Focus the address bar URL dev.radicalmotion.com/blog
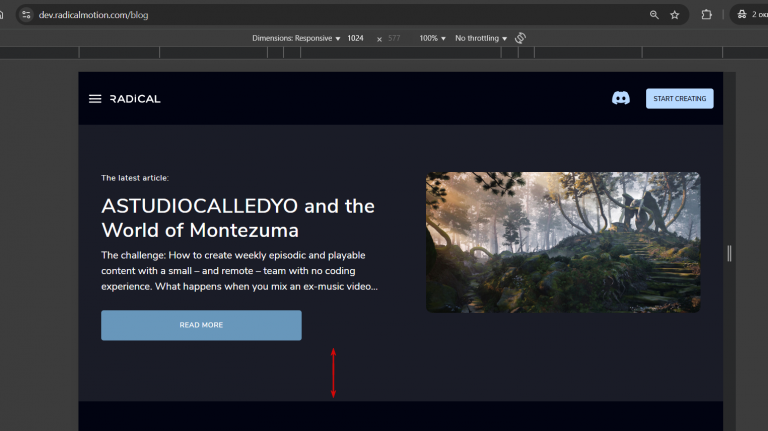768x431 pixels. (x=94, y=15)
